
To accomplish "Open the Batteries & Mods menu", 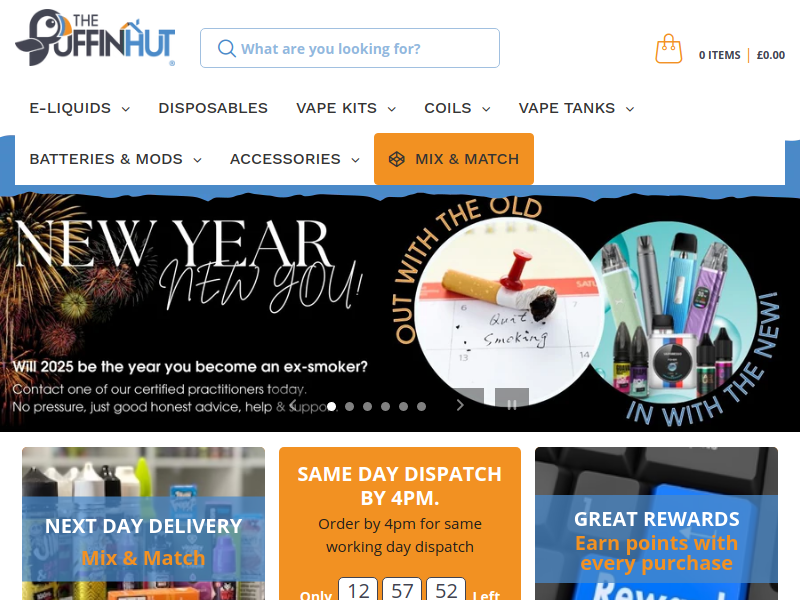I will point(116,159).
